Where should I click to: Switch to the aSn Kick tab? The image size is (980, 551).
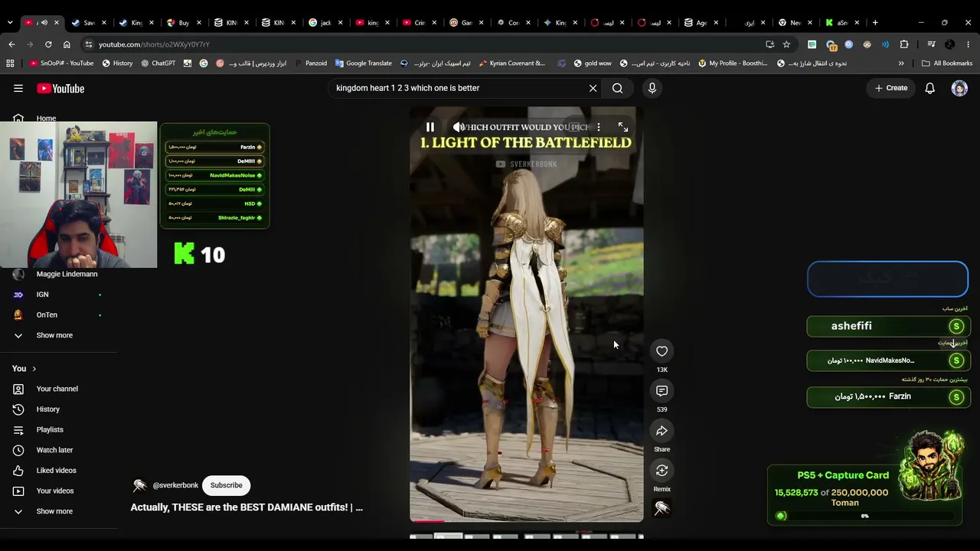(x=842, y=22)
